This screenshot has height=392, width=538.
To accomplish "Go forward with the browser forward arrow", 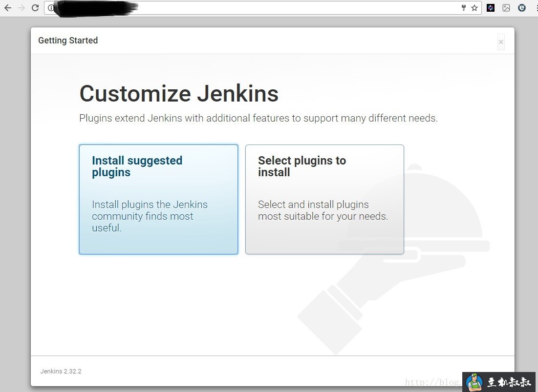I will [x=22, y=8].
